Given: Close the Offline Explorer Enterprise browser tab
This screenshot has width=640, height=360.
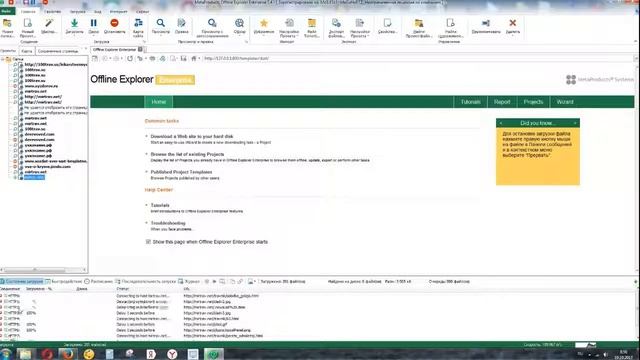Looking at the screenshot, I should pos(140,49).
